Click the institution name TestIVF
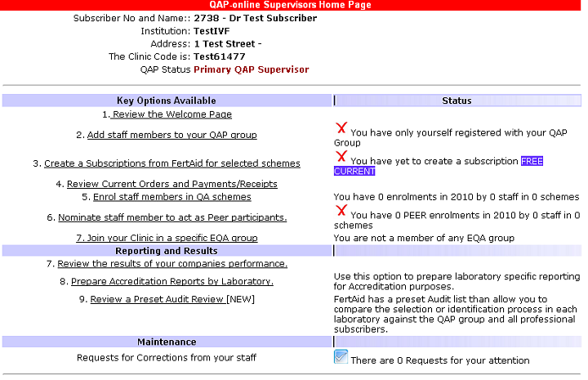Screen dimensions: 588x380 coord(212,31)
